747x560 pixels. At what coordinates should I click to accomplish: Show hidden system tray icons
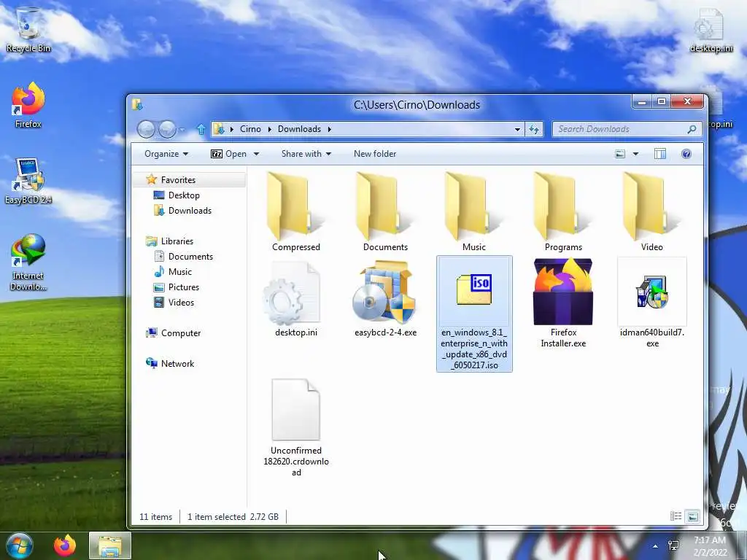tap(656, 546)
